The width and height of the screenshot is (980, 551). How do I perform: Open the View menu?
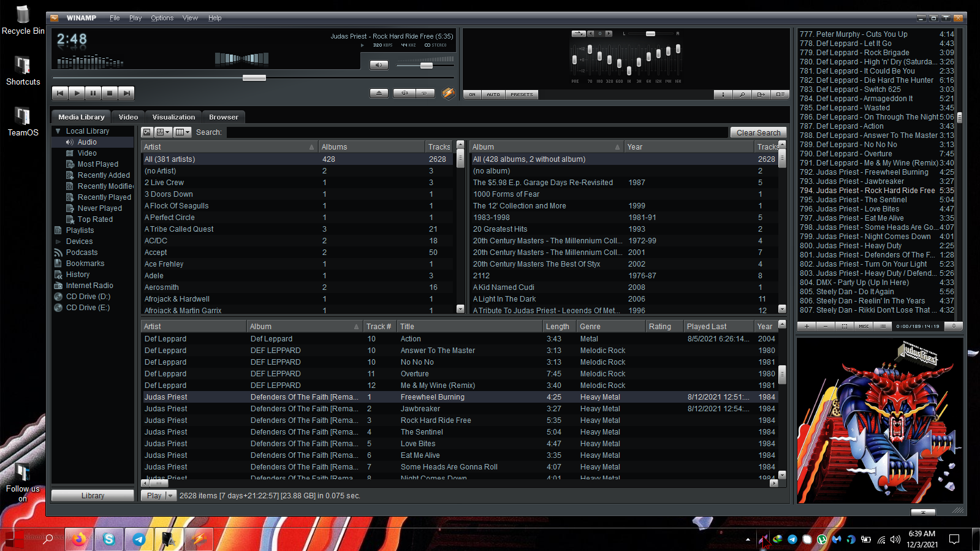pyautogui.click(x=190, y=18)
